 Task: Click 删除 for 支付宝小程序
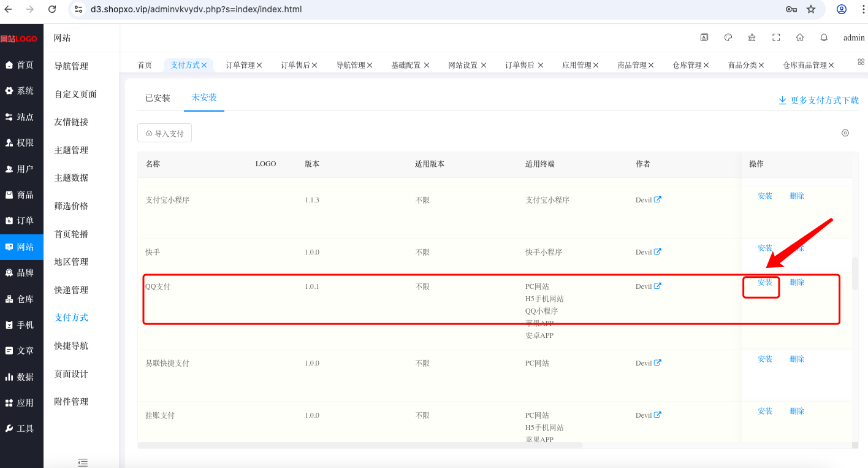797,196
